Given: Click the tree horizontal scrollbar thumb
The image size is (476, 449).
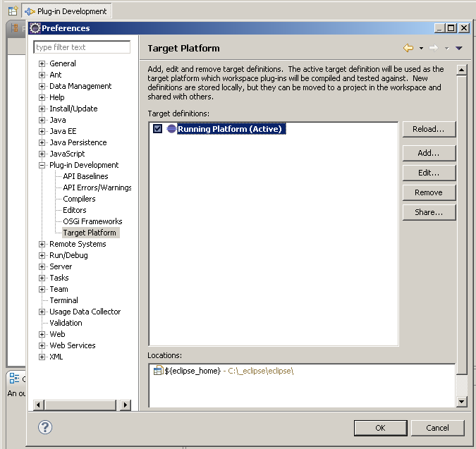Looking at the screenshot, I should 80,405.
